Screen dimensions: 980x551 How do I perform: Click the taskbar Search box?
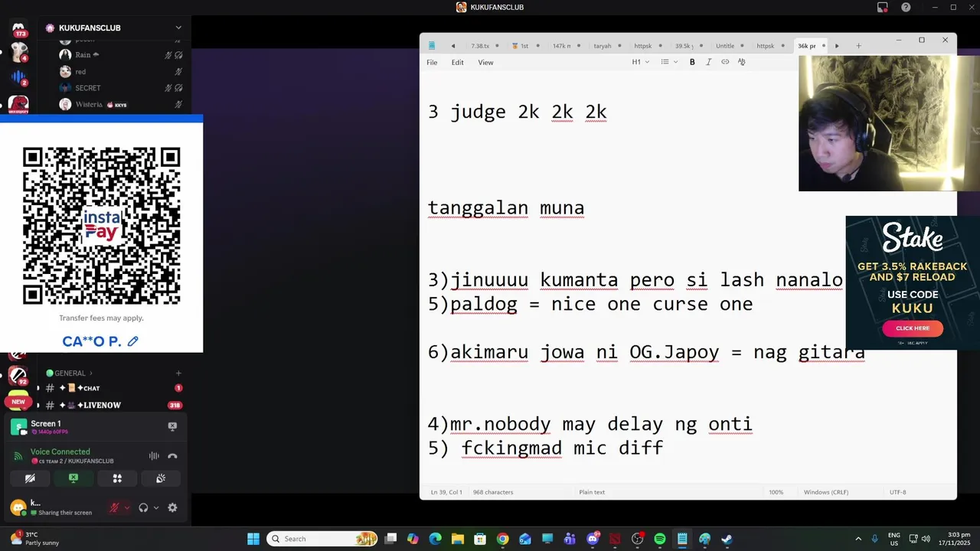tap(323, 539)
